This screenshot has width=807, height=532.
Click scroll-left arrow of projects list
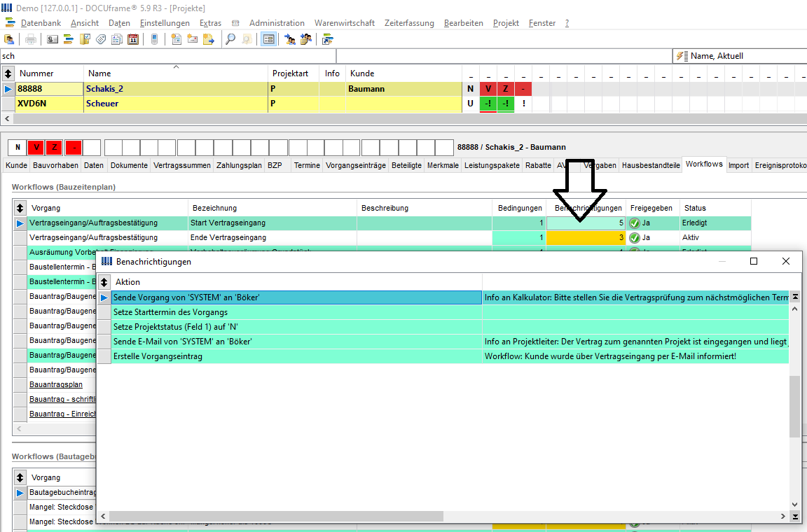point(7,118)
